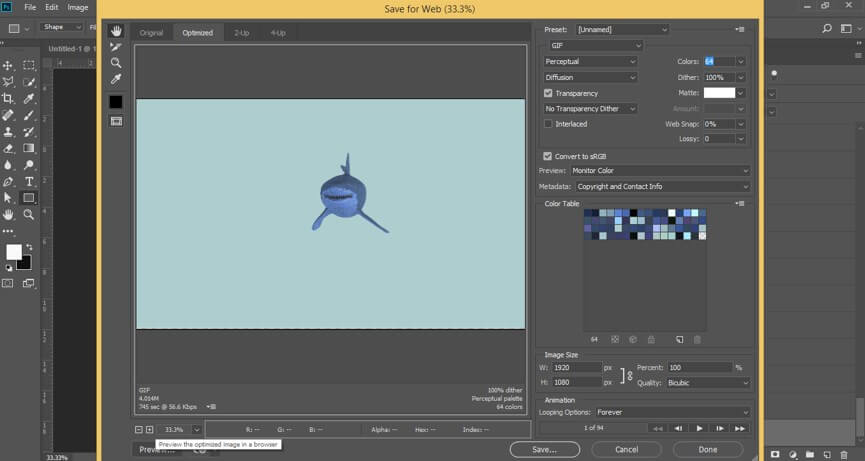Open the Edit menu
Viewport: 865px width, 461px height.
coord(51,8)
